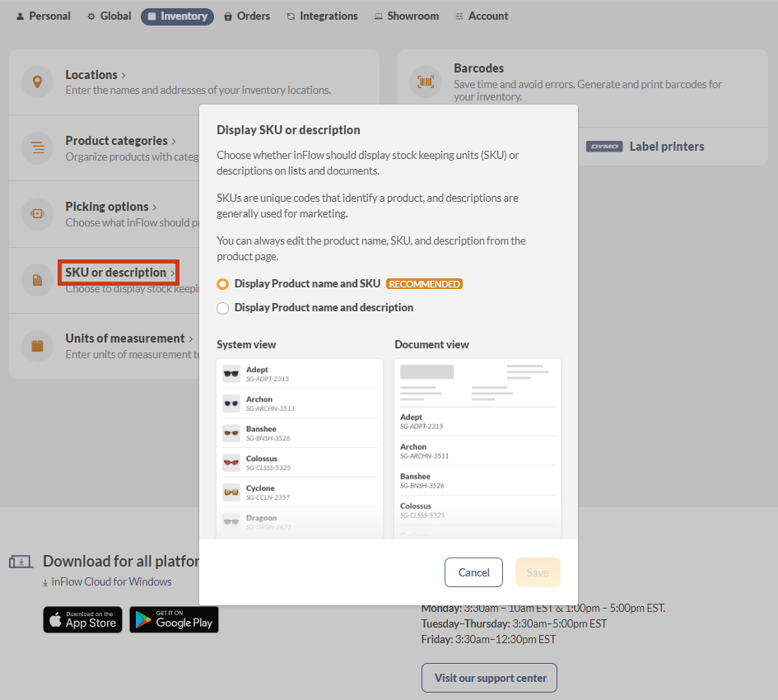This screenshot has width=778, height=700.
Task: Open the Integrations tab
Action: [x=322, y=16]
